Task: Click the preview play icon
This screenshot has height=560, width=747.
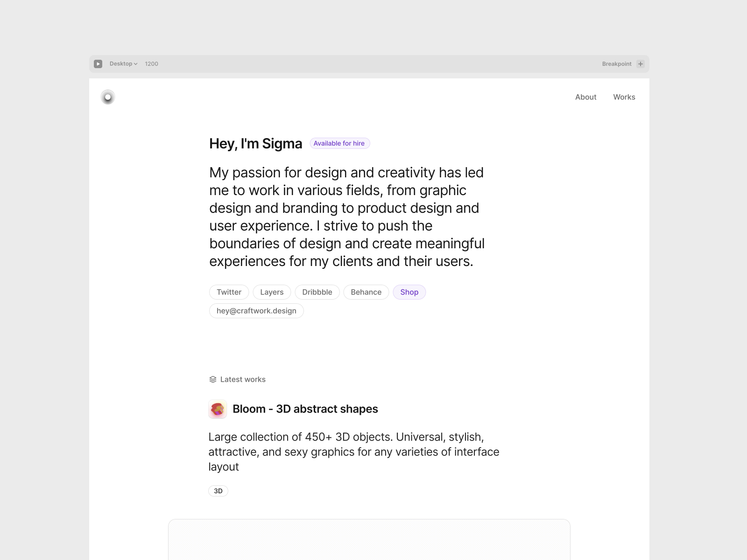Action: click(98, 64)
